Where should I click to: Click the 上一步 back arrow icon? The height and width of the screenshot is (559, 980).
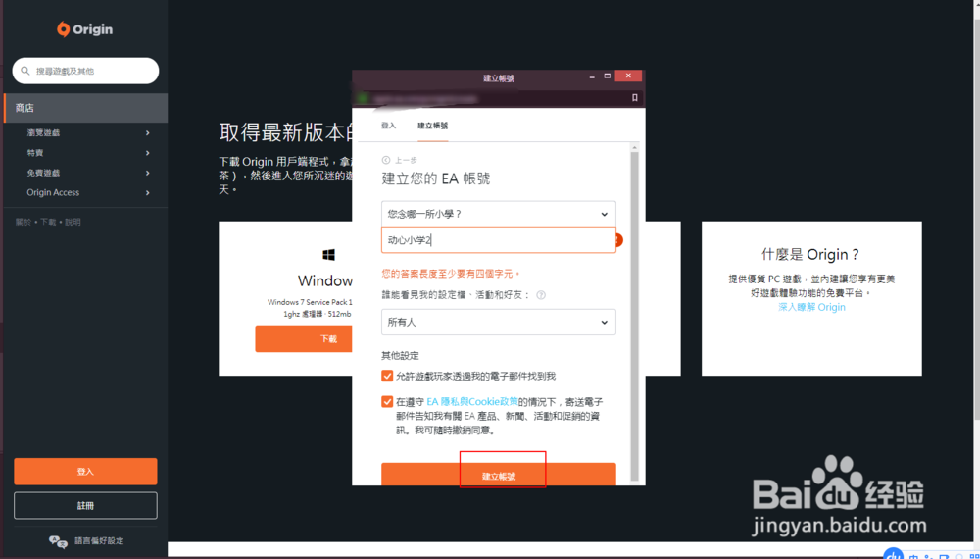point(385,160)
